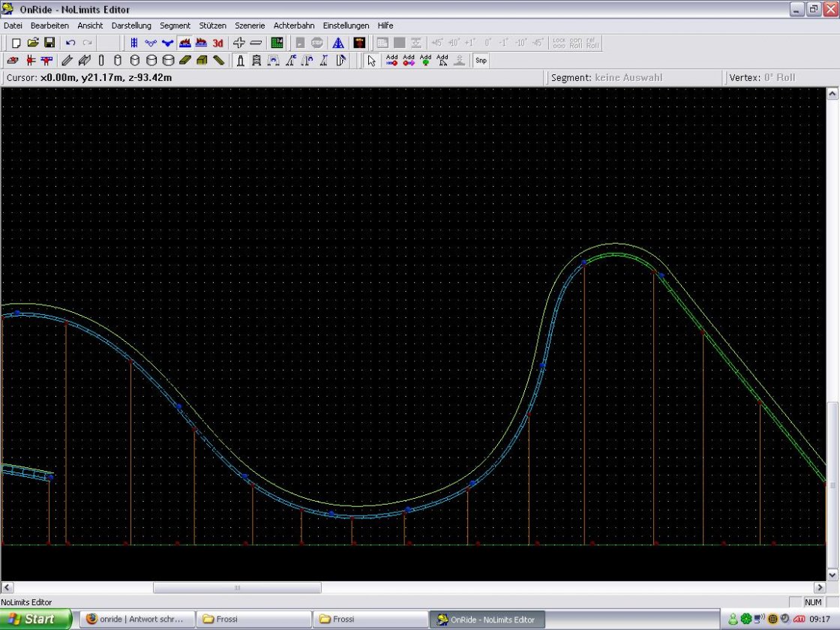Open the Darstellung menu
Screen dimensions: 840x630
pyautogui.click(x=131, y=25)
